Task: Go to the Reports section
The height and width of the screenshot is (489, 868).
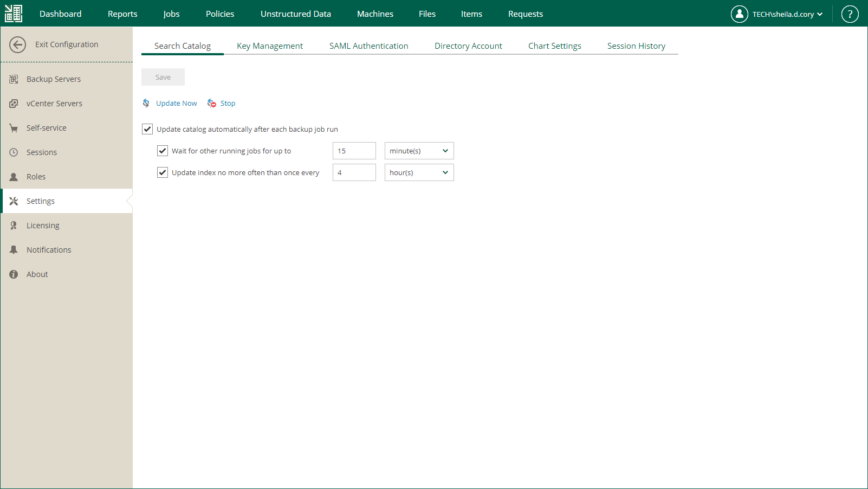Action: pyautogui.click(x=122, y=14)
